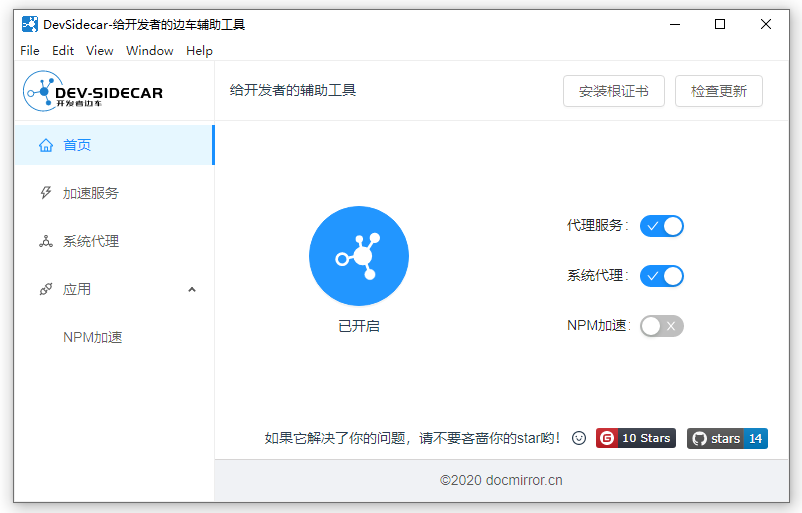Close the DevSidecar window
The width and height of the screenshot is (802, 513).
click(x=766, y=24)
